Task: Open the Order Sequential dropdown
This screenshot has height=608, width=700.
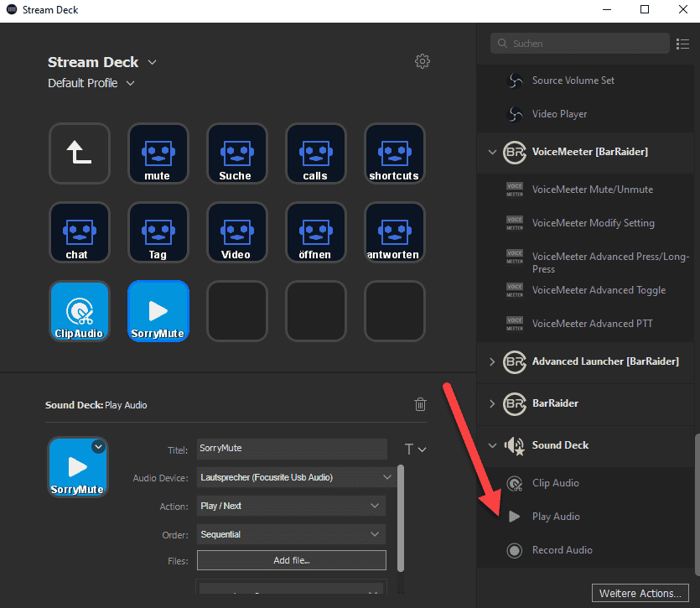Action: (x=291, y=534)
